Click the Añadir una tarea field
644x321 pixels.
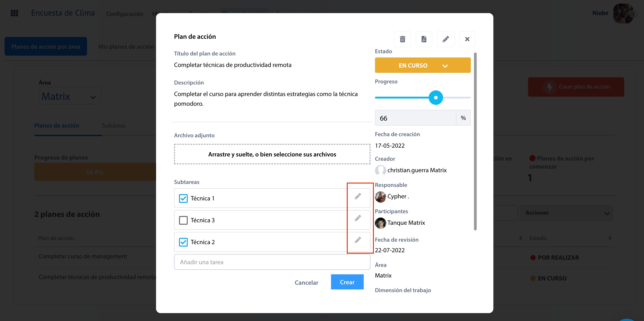click(x=272, y=262)
